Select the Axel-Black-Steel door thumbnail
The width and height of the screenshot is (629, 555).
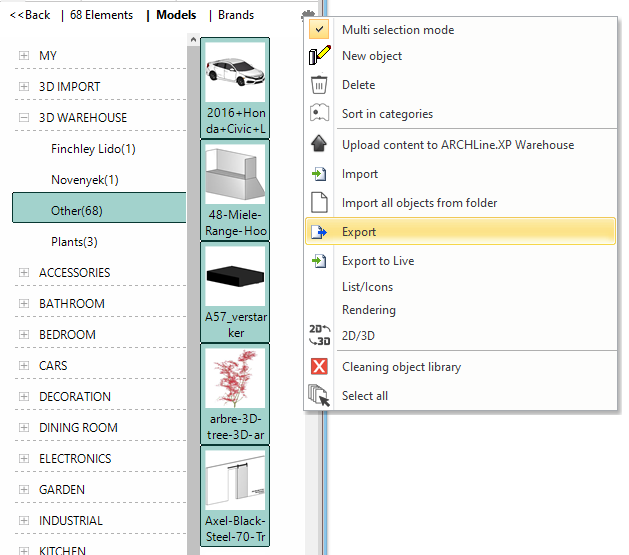click(x=235, y=496)
